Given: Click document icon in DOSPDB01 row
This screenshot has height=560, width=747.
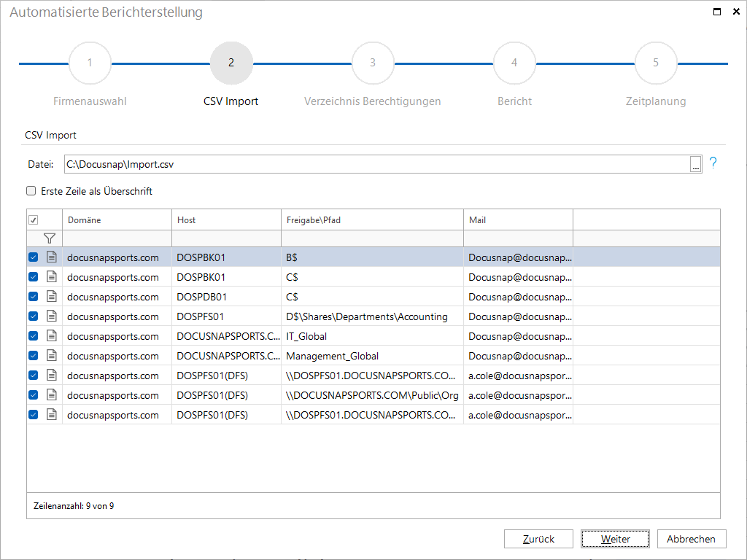Looking at the screenshot, I should click(52, 296).
